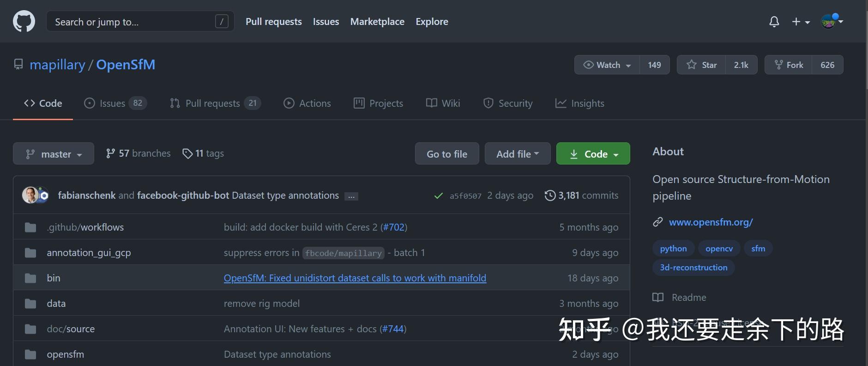Click the search or jump to field
Viewport: 868px width, 366px height.
point(140,21)
